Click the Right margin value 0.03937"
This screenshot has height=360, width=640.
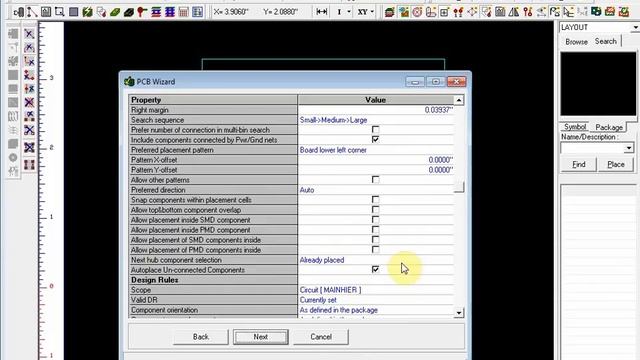[x=376, y=110]
